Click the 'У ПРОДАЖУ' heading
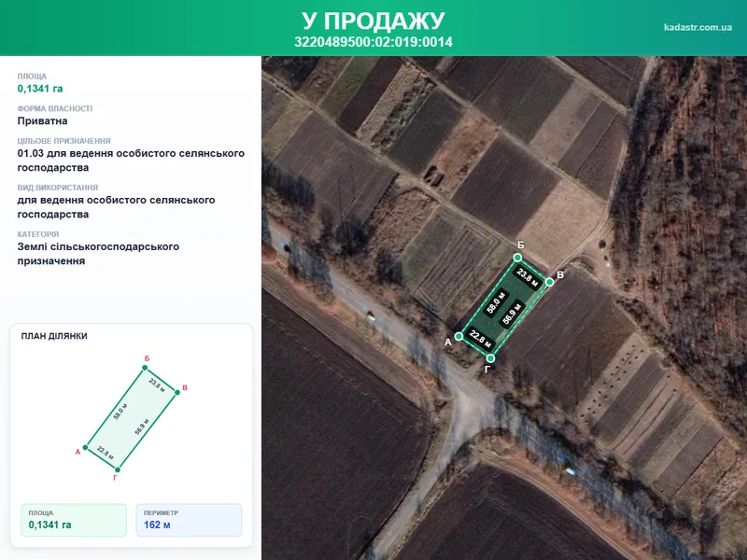The width and height of the screenshot is (747, 560). click(x=373, y=21)
